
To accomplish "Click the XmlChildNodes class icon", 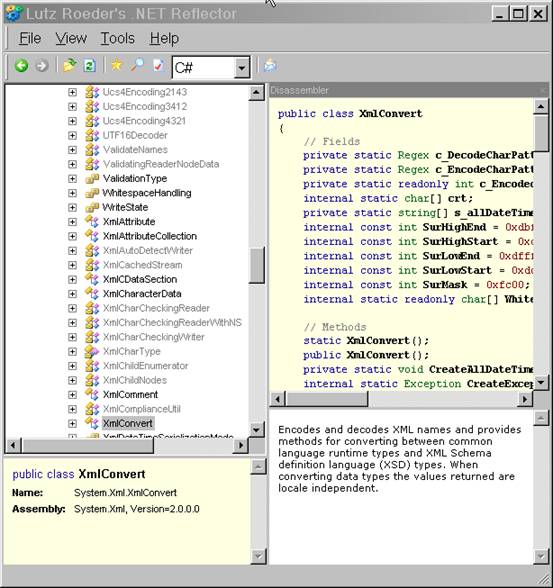I will coord(92,380).
